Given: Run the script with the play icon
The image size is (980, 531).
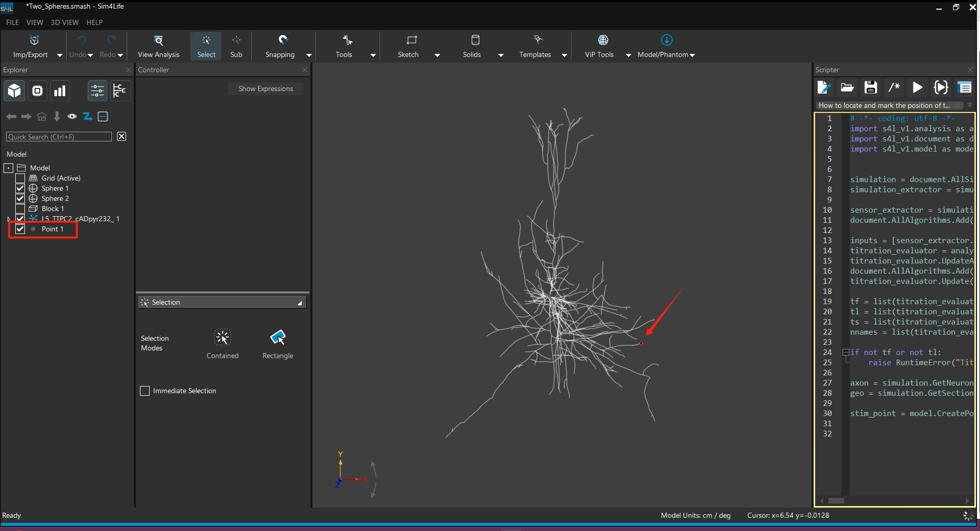Looking at the screenshot, I should tap(917, 88).
